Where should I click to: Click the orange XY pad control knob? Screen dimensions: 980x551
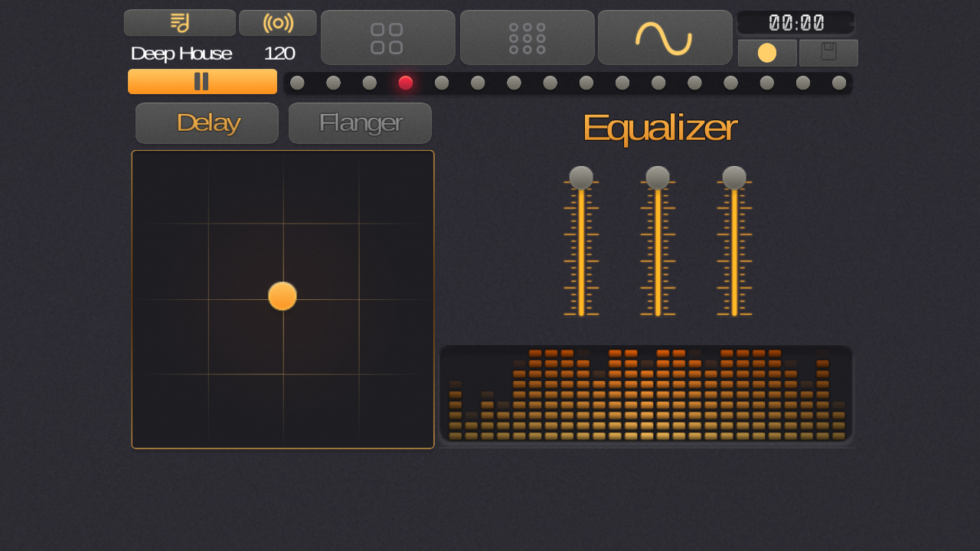[283, 296]
